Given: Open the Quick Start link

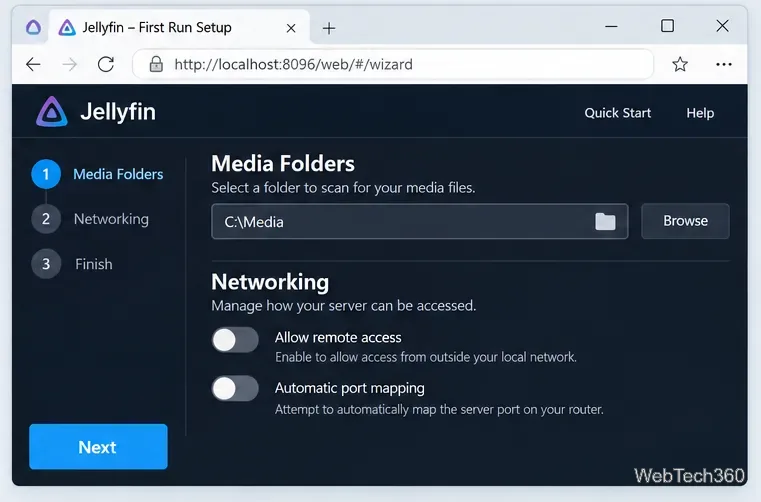Looking at the screenshot, I should click(x=617, y=113).
